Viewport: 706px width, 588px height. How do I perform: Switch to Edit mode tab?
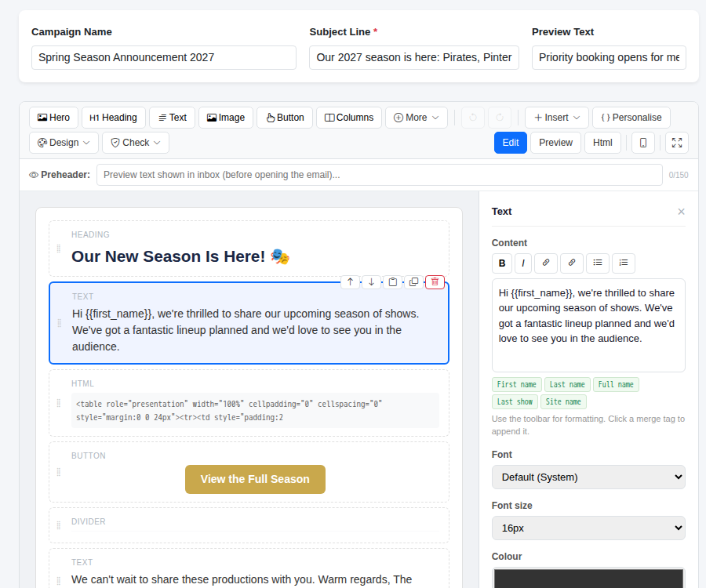pyautogui.click(x=511, y=143)
